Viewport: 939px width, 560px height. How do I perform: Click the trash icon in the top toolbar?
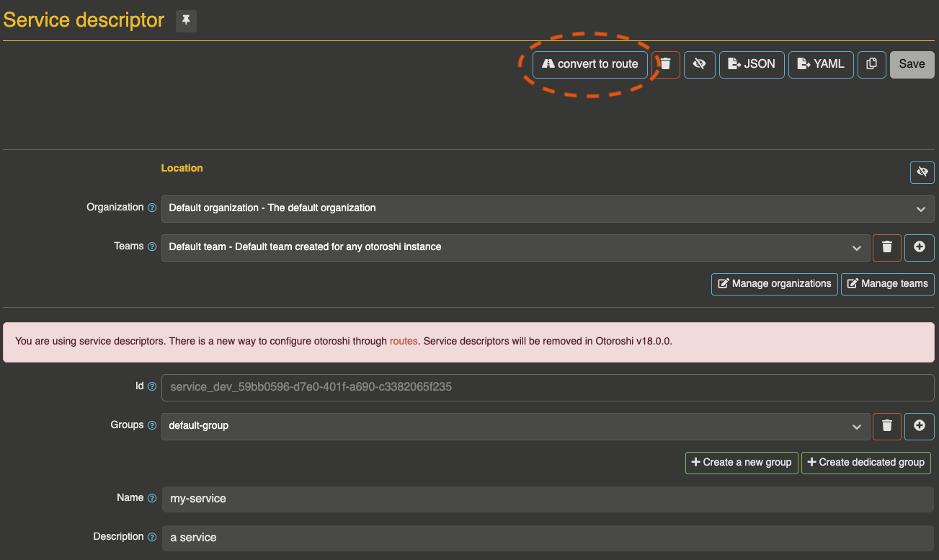666,64
